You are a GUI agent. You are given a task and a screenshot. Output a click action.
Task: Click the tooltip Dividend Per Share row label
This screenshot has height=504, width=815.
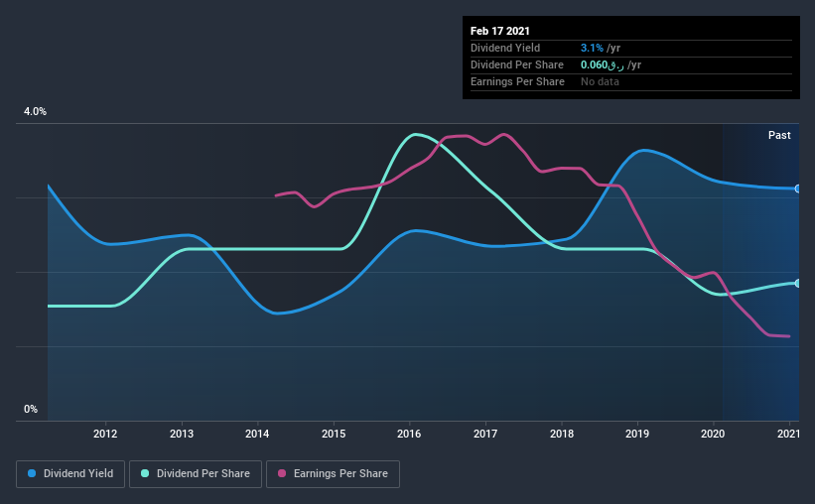pyautogui.click(x=516, y=64)
